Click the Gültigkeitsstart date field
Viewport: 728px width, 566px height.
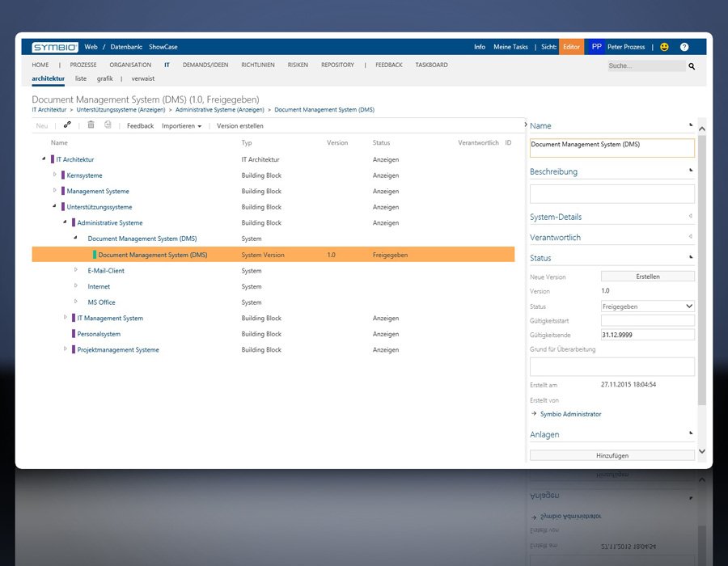[648, 320]
